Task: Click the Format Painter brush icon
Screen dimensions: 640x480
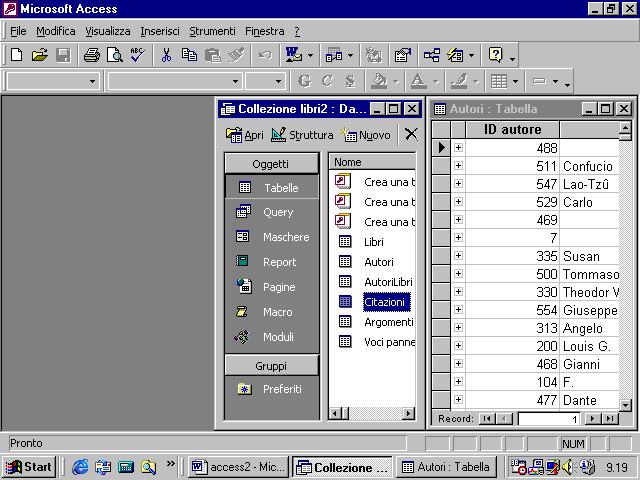Action: tap(236, 55)
